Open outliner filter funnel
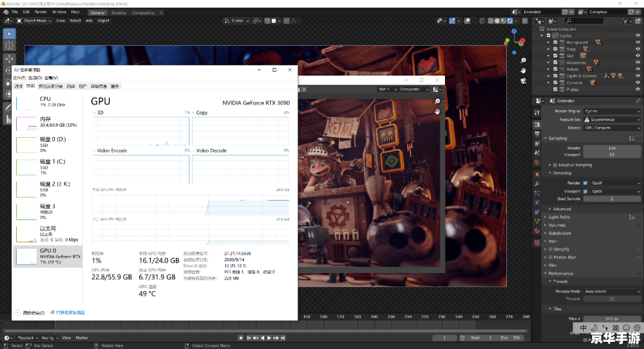 pos(625,20)
